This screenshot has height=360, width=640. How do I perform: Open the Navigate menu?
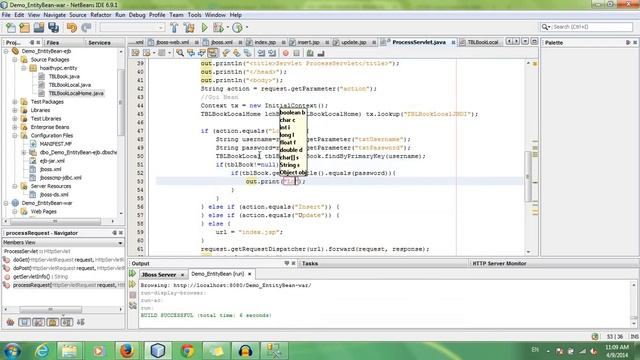pos(54,15)
